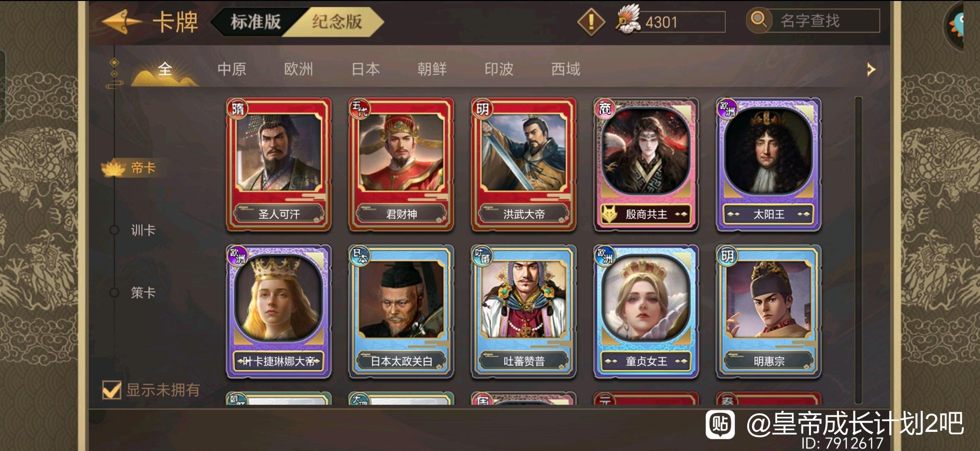Open the 日本 region tab
Viewport: 980px width, 451px height.
coord(366,69)
